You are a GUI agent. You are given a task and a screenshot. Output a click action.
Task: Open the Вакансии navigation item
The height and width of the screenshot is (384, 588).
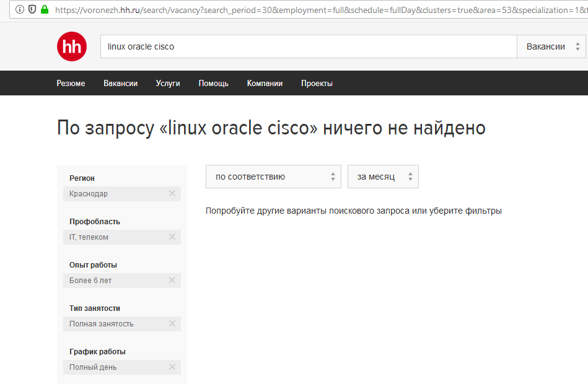tap(120, 83)
